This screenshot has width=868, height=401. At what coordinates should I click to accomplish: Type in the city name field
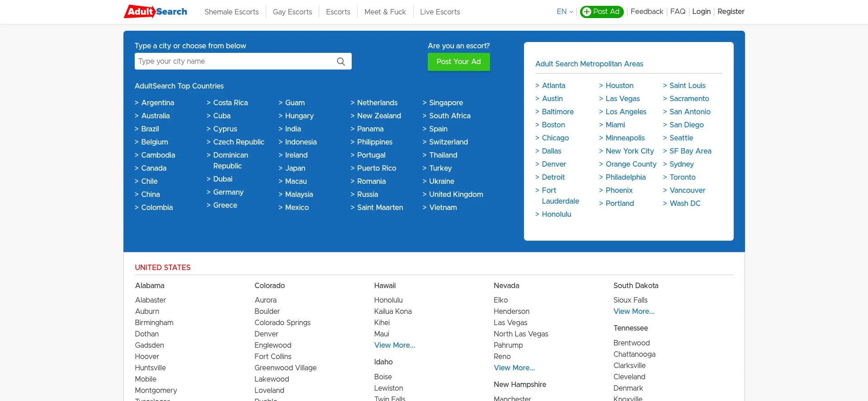tap(235, 61)
